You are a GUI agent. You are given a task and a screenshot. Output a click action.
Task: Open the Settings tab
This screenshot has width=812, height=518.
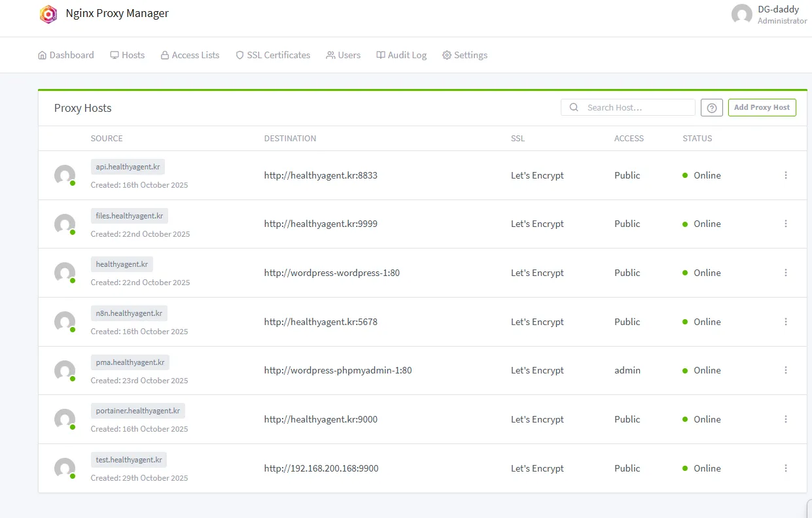(465, 55)
